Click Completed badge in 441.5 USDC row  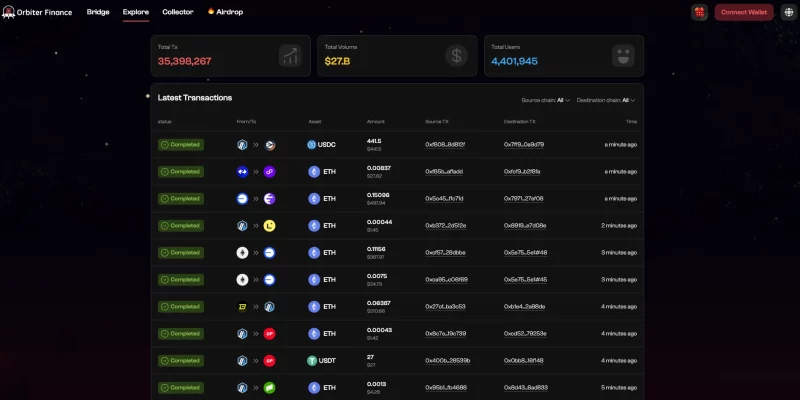(181, 145)
